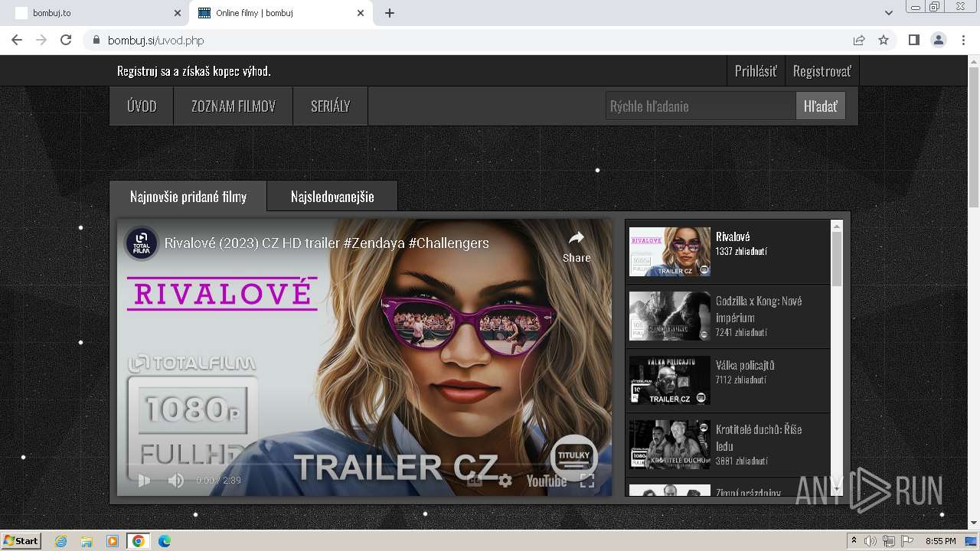Click the Show desktop button
This screenshot has width=980, height=551.
tap(972, 541)
